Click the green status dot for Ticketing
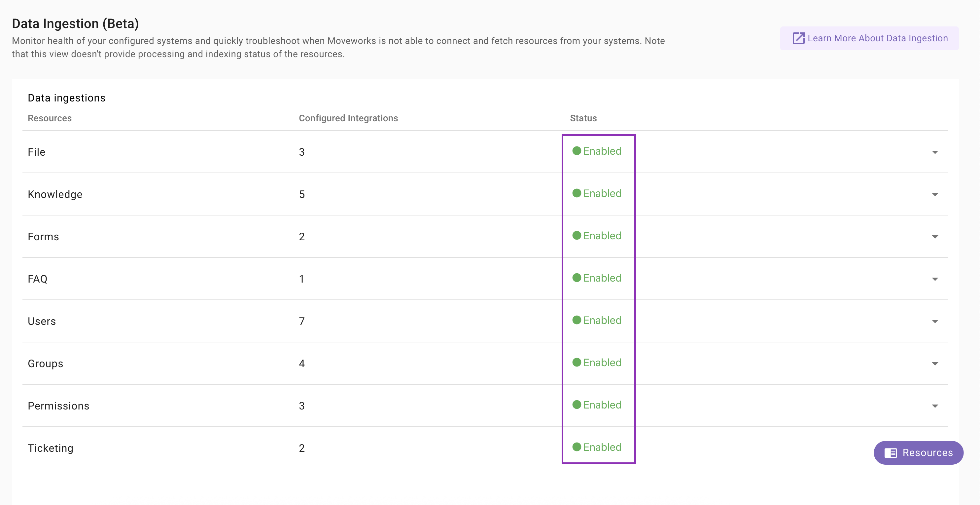This screenshot has height=505, width=980. tap(577, 447)
